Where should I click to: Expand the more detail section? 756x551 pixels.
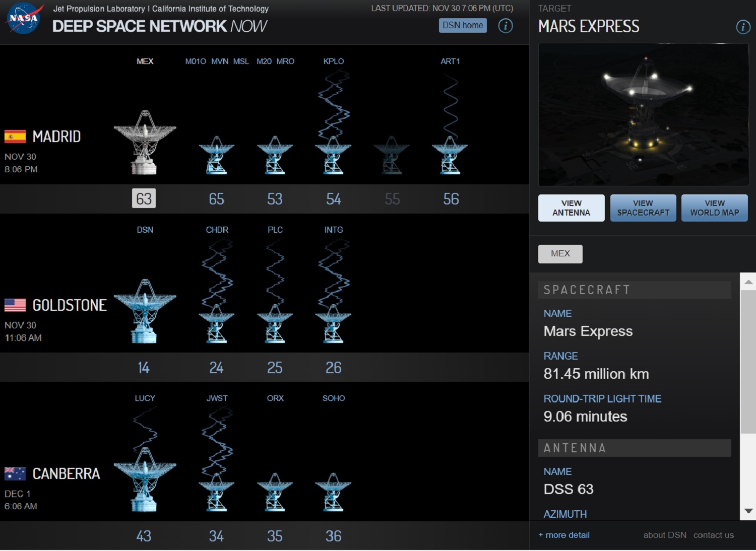click(563, 535)
